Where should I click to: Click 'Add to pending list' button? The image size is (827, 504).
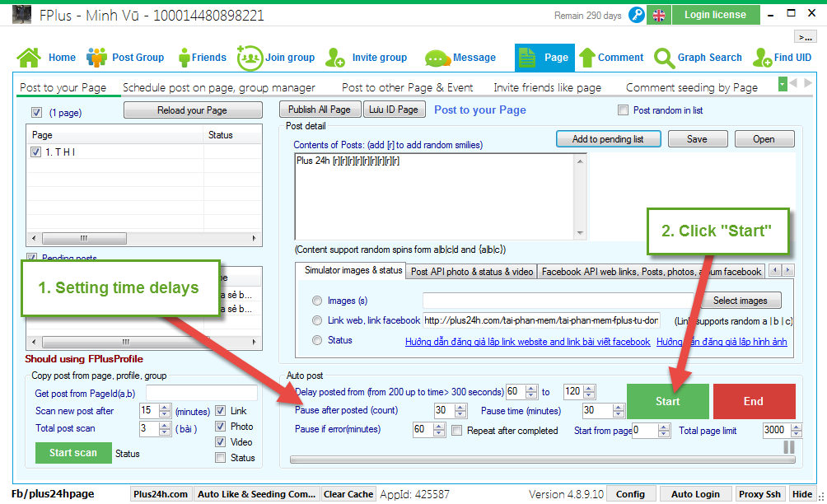[x=608, y=138]
